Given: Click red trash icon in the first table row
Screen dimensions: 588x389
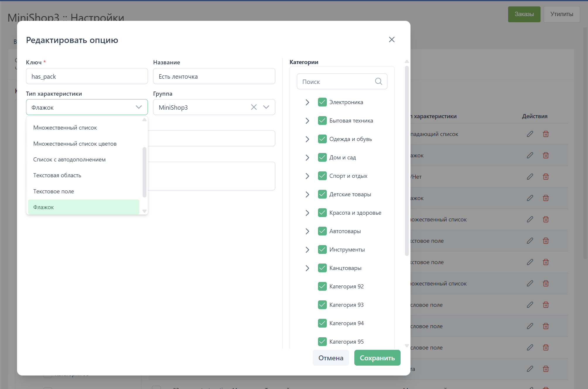Looking at the screenshot, I should pyautogui.click(x=546, y=134).
